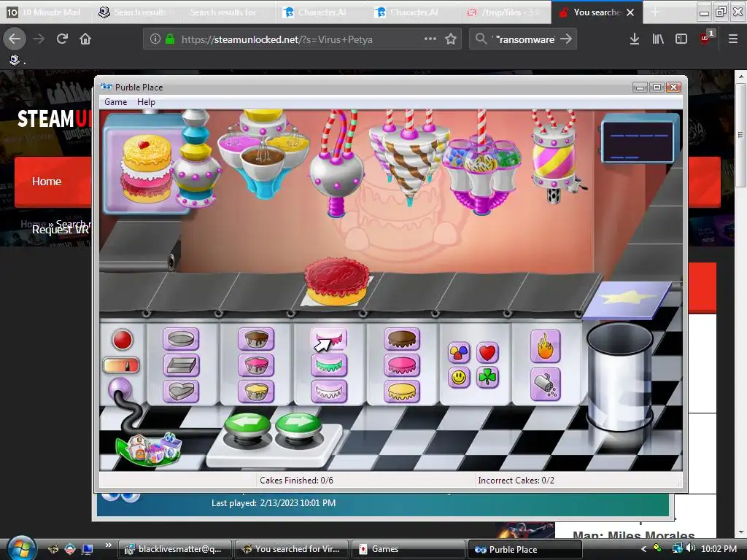Click the red cake on the conveyor
Viewport: 747px width, 560px height.
pos(337,281)
